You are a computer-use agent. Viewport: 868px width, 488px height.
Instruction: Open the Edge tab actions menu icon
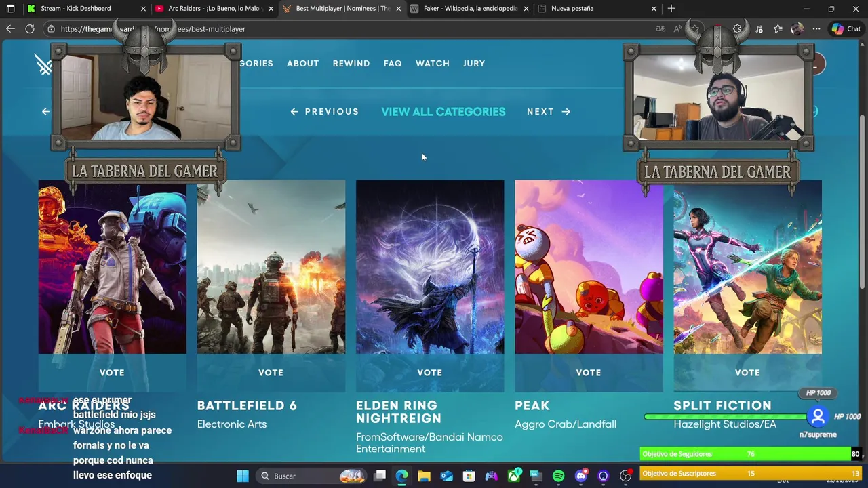pos(10,9)
